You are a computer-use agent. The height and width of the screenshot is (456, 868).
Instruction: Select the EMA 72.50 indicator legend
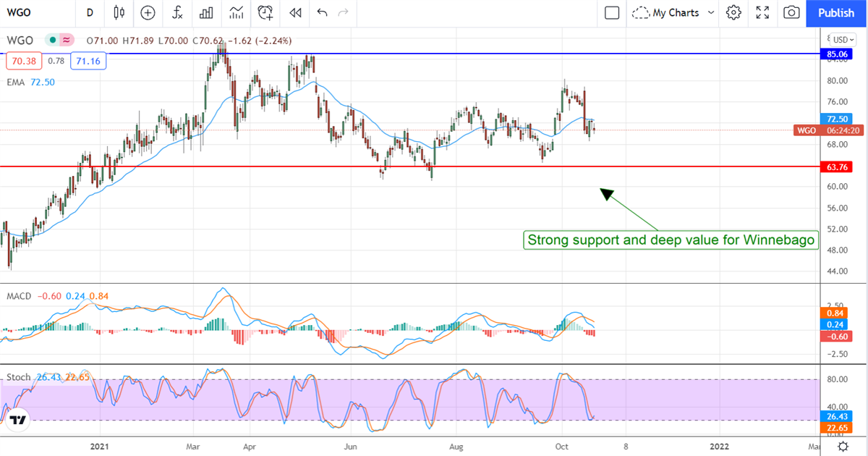click(x=32, y=83)
